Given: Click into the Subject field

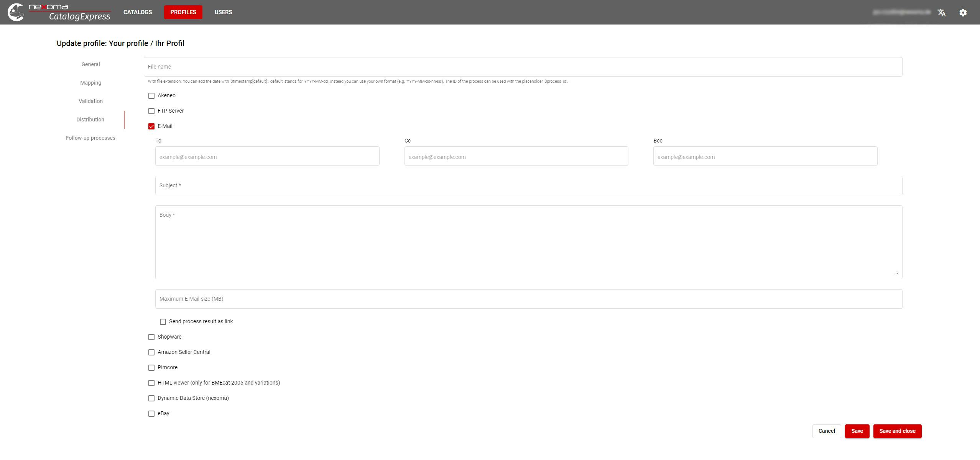Looking at the screenshot, I should pyautogui.click(x=528, y=185).
